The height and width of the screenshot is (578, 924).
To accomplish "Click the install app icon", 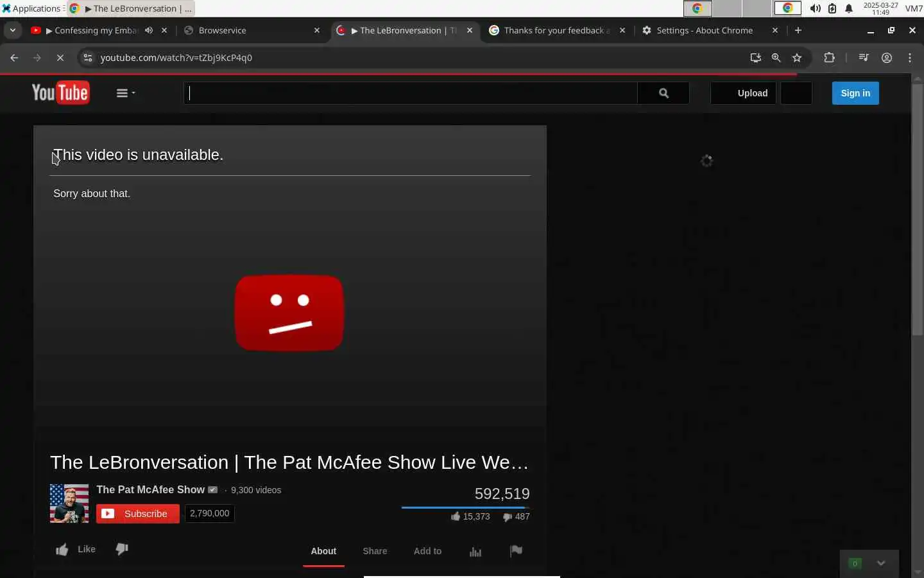I will pos(756,58).
